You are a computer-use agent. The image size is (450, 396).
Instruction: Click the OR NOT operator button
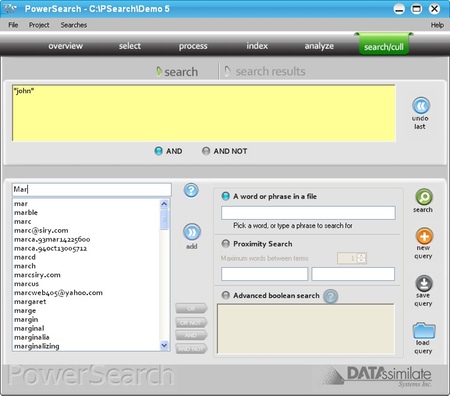point(191,322)
